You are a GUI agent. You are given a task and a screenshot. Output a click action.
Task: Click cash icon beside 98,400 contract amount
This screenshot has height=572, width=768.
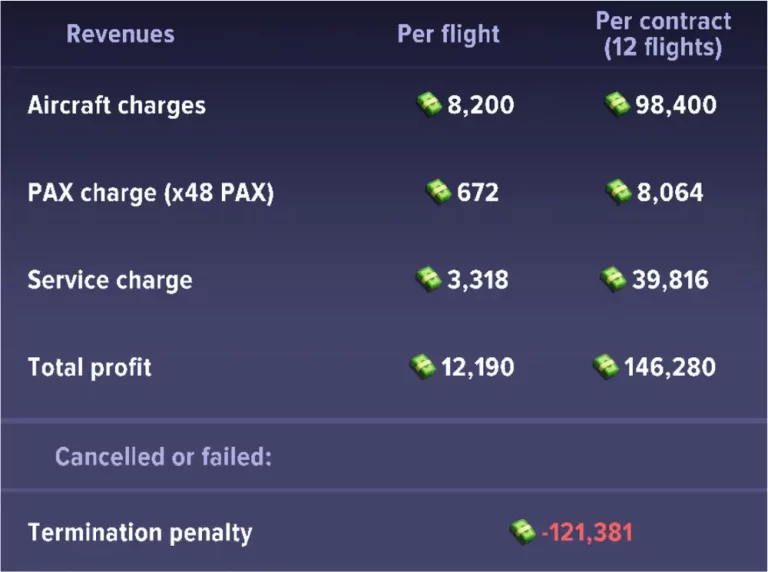(x=618, y=104)
